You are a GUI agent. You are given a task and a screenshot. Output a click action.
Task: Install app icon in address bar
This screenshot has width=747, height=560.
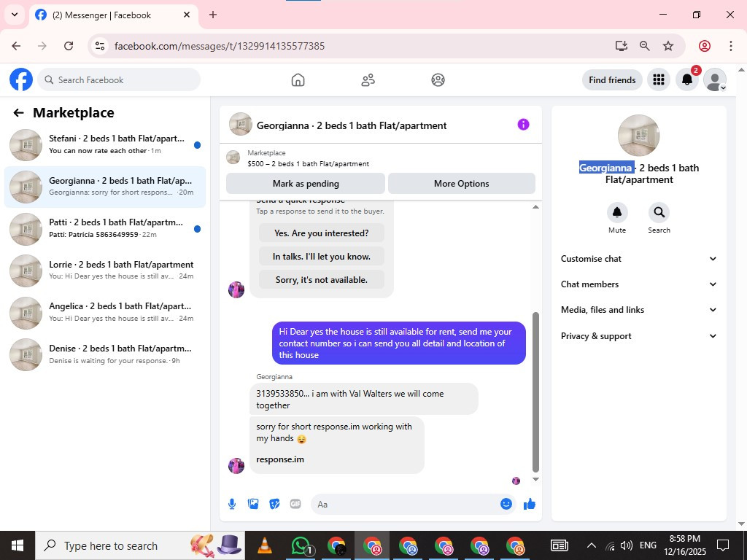click(x=621, y=46)
